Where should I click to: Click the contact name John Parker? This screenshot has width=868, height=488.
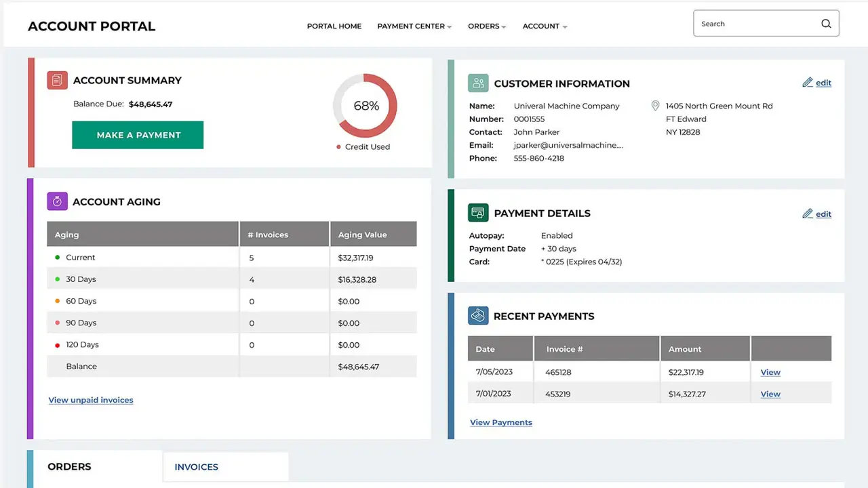pyautogui.click(x=536, y=132)
